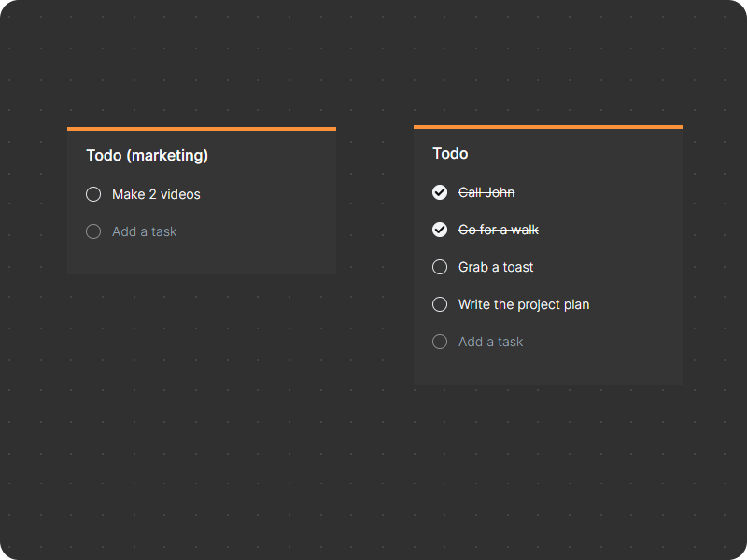Click blank space below Add a task in marketing card
Screen dimensions: 747x560
coord(202,259)
